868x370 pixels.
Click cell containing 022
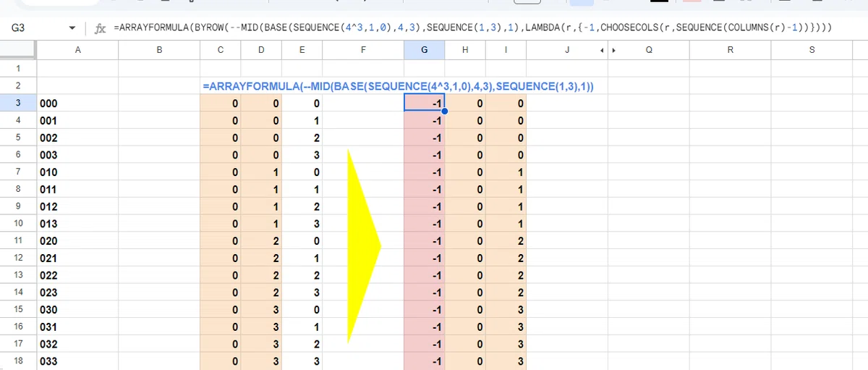coord(77,275)
